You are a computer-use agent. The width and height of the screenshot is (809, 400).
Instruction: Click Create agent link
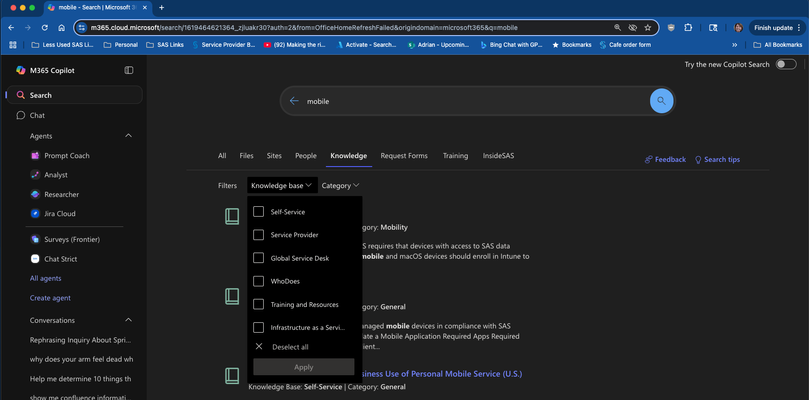[x=50, y=298]
